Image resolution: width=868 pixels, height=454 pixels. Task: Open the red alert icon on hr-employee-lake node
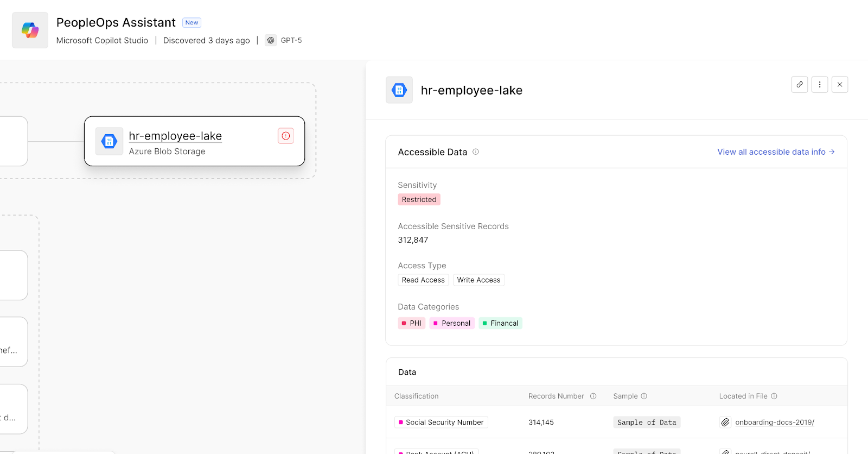pos(286,136)
